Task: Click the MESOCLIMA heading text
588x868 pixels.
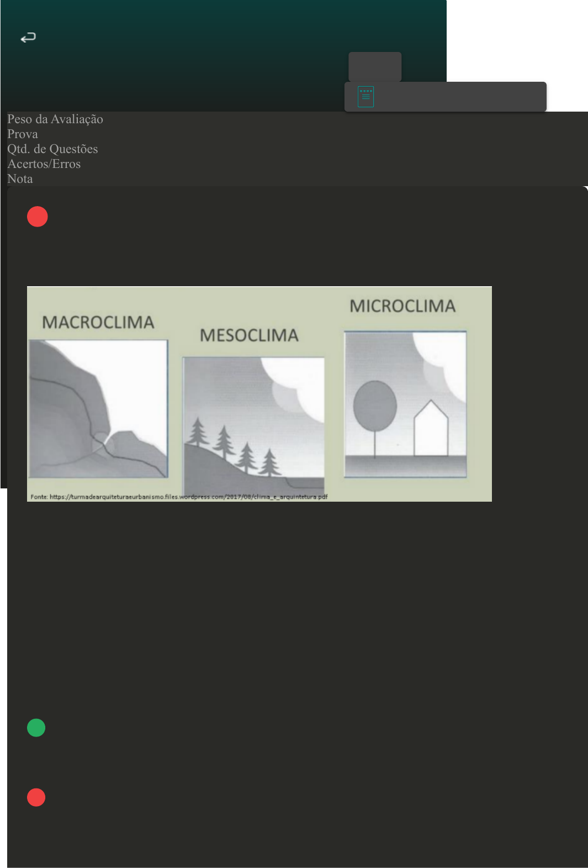Action: pyautogui.click(x=249, y=335)
